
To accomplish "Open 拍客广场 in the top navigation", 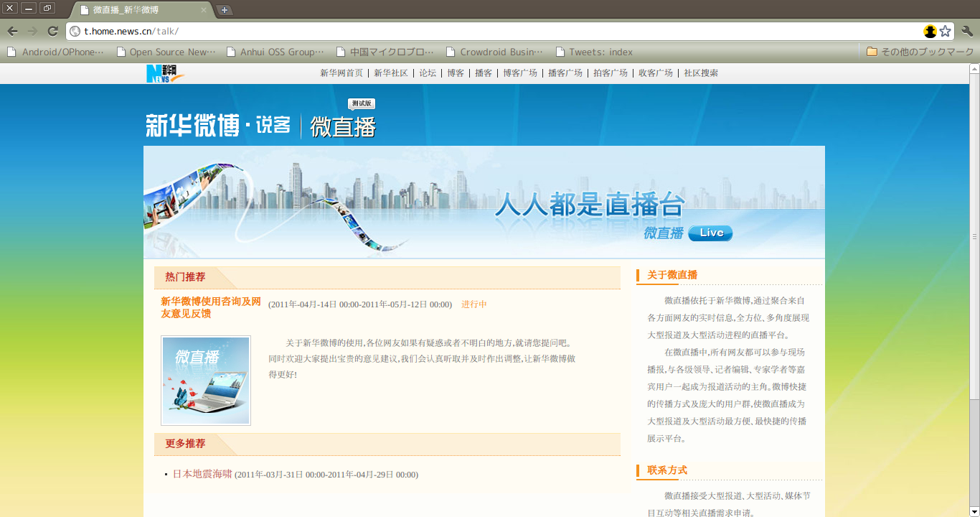I will 611,73.
